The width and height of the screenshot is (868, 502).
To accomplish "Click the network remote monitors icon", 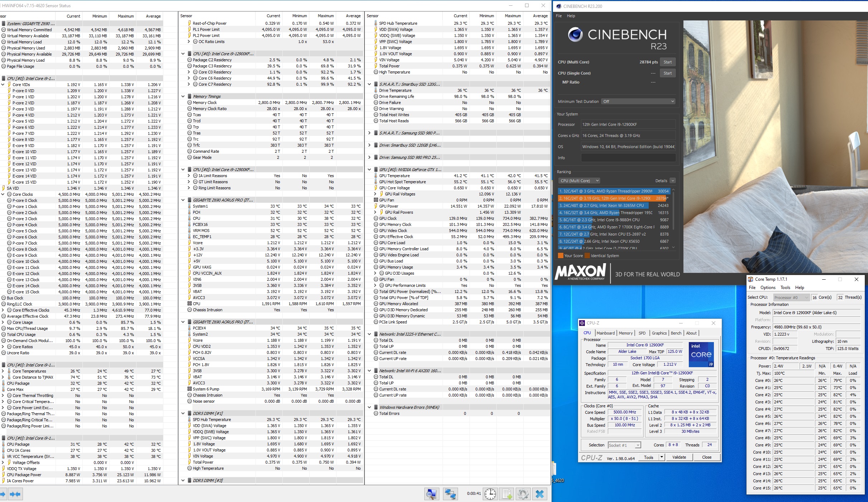I will (450, 494).
